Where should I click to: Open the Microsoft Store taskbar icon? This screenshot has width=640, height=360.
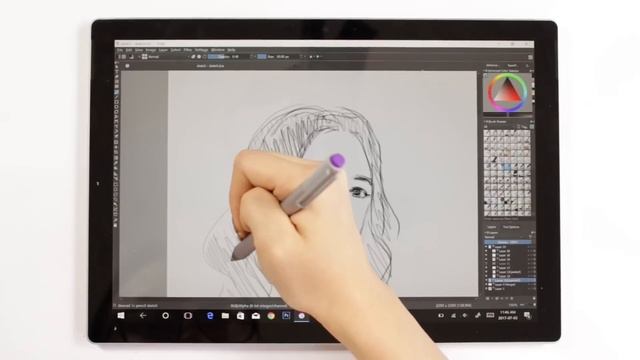[x=240, y=316]
